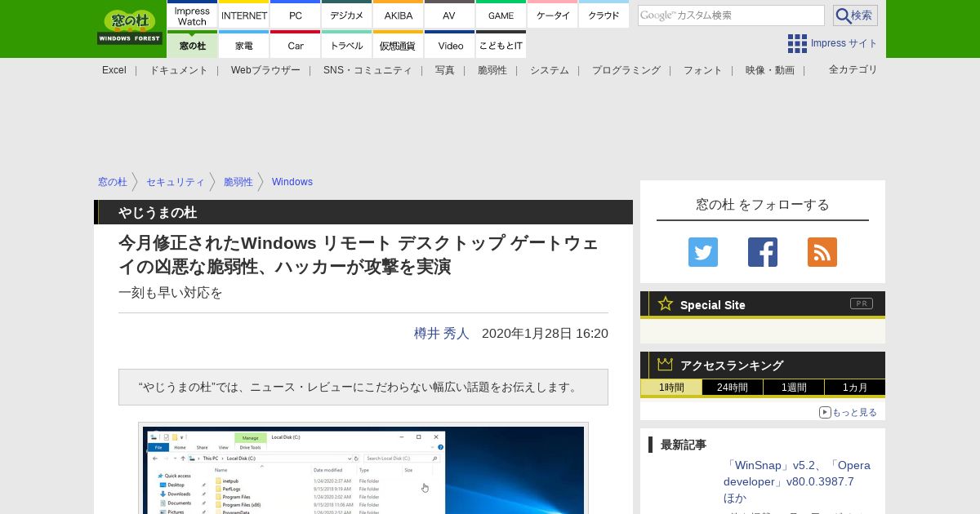Open 全カテゴリ link

coord(853,69)
